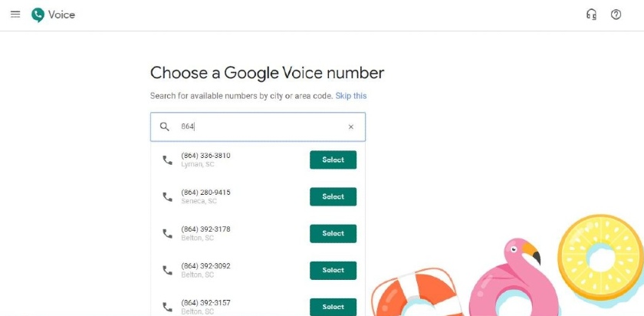Focus the area code search field

tap(261, 127)
